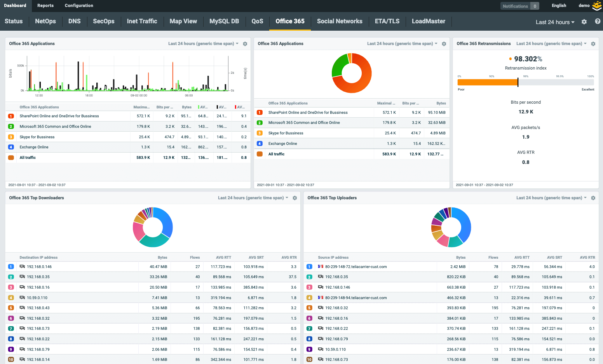
Task: Switch to the SecOps tab
Action: pyautogui.click(x=103, y=21)
